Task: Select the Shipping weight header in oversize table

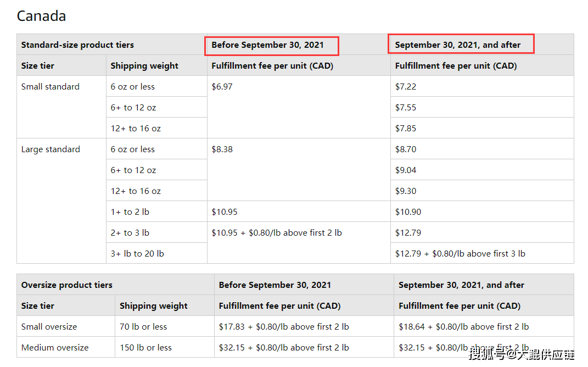Action: click(x=153, y=306)
